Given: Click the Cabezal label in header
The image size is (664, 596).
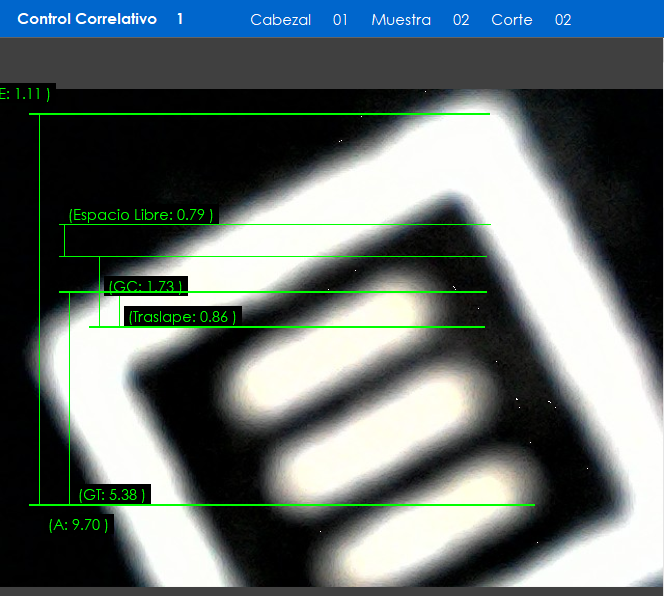Looking at the screenshot, I should pyautogui.click(x=280, y=20).
